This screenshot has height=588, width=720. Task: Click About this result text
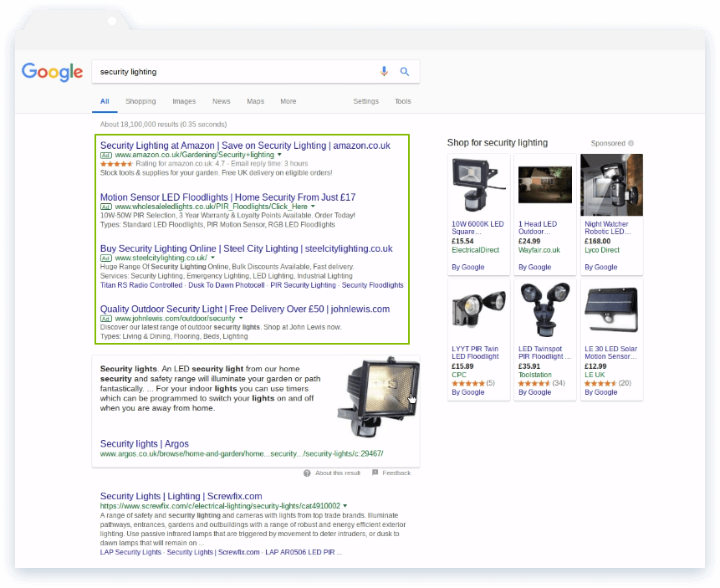[x=338, y=473]
